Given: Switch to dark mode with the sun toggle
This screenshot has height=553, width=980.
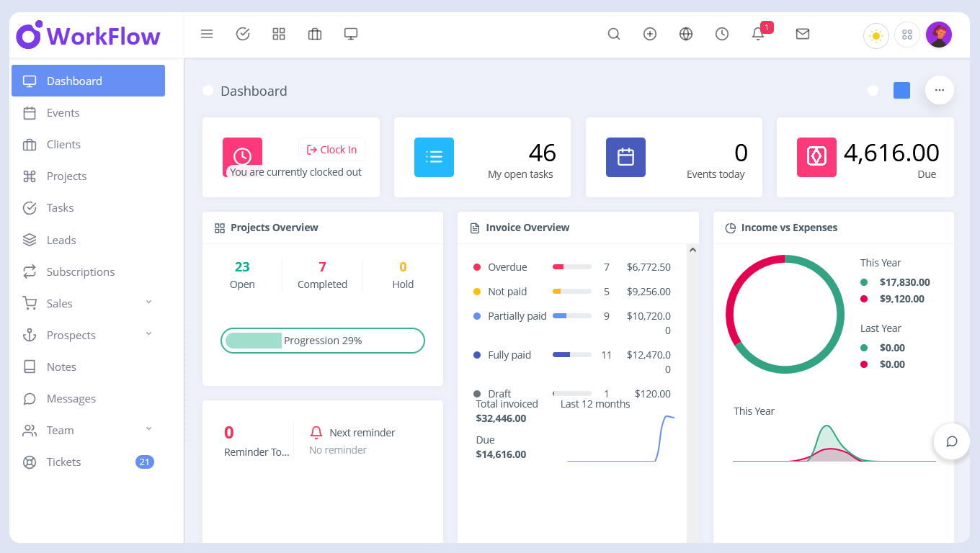Looking at the screenshot, I should [x=876, y=35].
